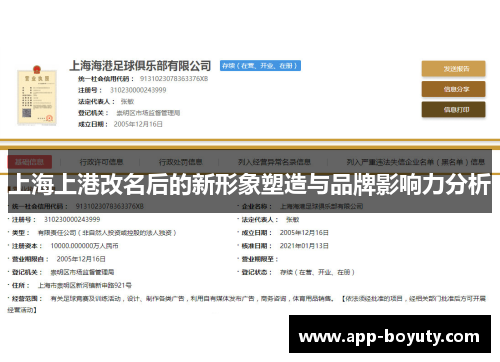Click 登记状态 value 存续（在营、开业、在册）
This screenshot has height=362, width=500.
click(x=317, y=272)
